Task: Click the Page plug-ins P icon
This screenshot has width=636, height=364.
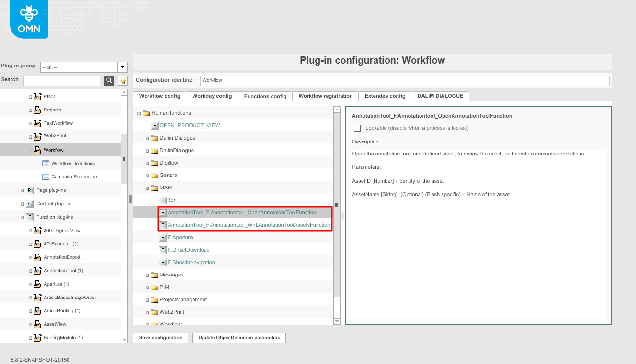Action: (x=30, y=190)
